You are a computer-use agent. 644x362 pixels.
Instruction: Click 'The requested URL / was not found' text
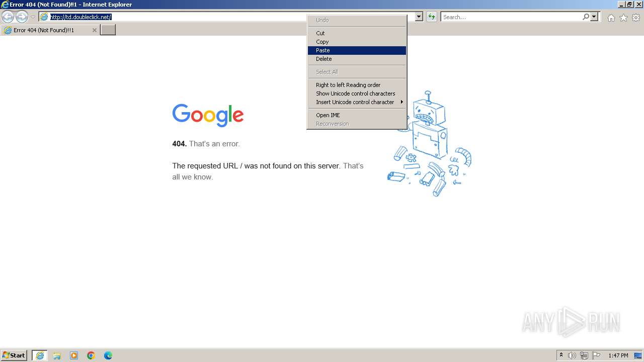coord(256,166)
